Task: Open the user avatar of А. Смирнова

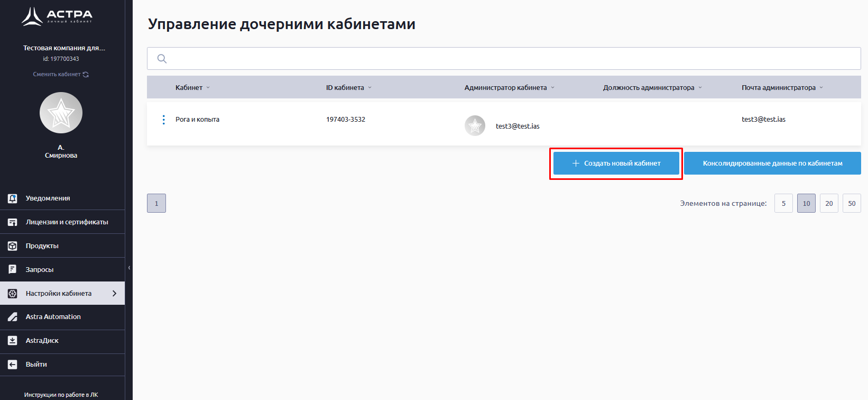Action: click(x=61, y=113)
